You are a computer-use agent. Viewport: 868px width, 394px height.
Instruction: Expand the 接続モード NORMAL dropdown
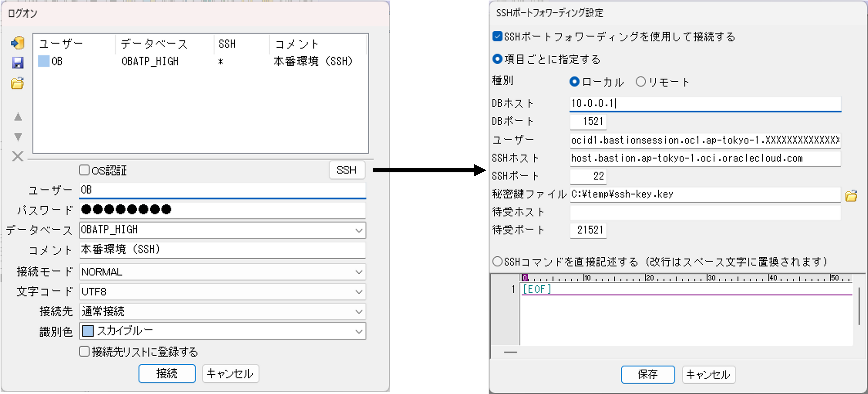(x=359, y=272)
